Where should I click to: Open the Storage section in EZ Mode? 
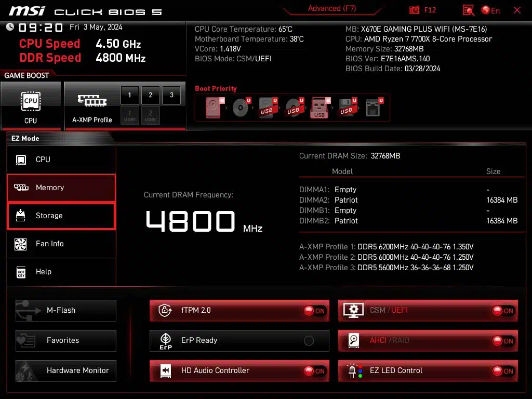61,216
